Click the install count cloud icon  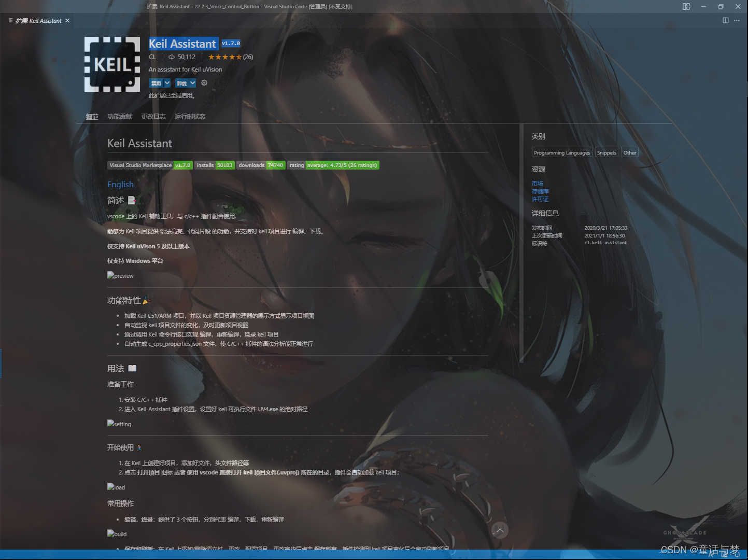[172, 57]
